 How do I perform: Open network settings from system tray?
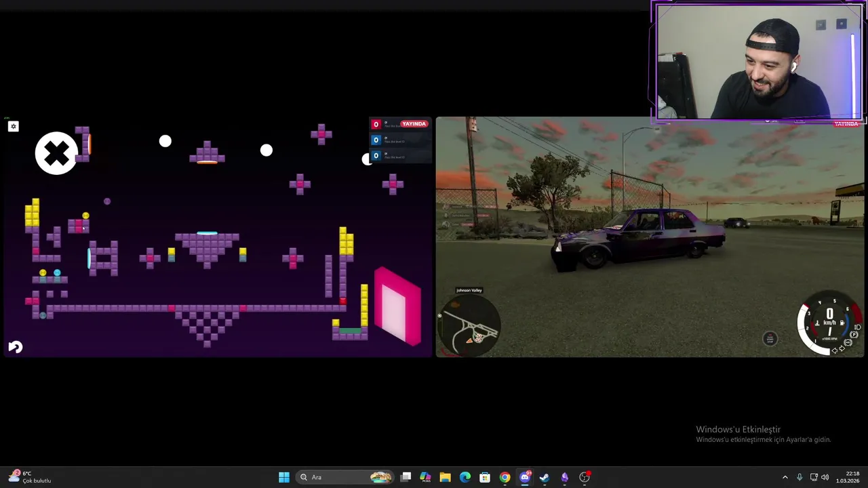pos(814,477)
